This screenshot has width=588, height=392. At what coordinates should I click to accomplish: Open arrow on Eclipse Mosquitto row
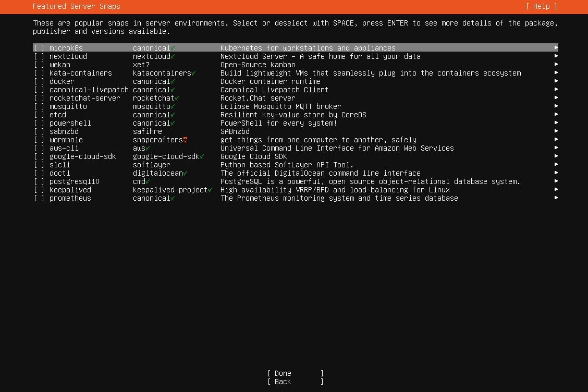[556, 106]
